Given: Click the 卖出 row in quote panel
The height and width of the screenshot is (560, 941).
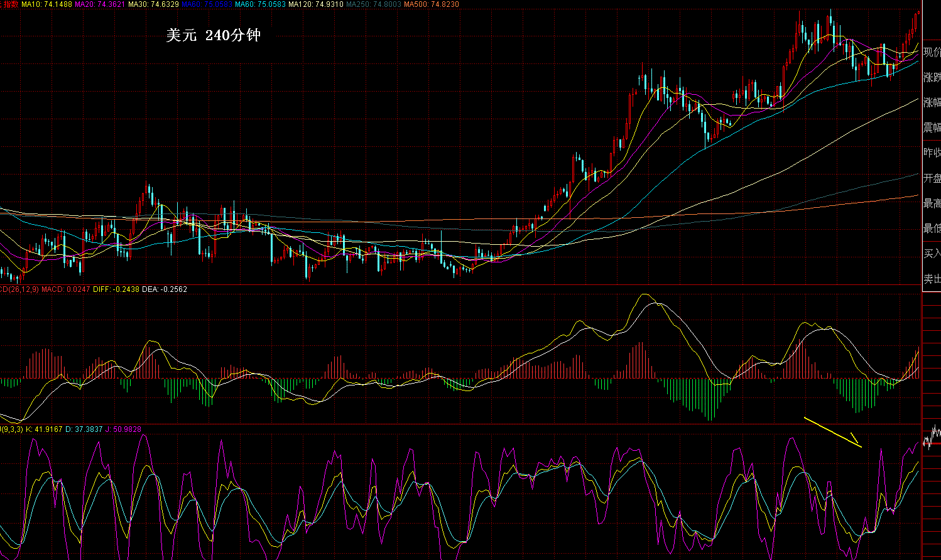Looking at the screenshot, I should click(932, 279).
